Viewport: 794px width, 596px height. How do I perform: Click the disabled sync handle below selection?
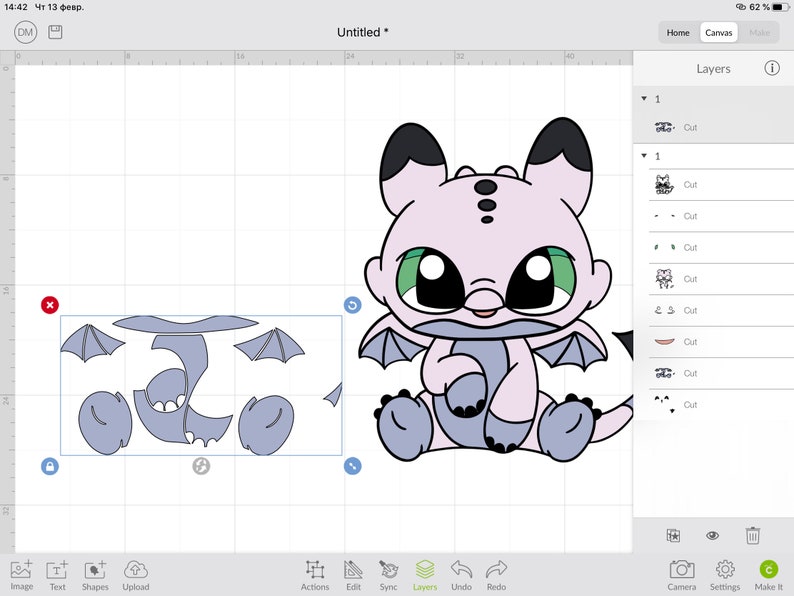tap(201, 466)
